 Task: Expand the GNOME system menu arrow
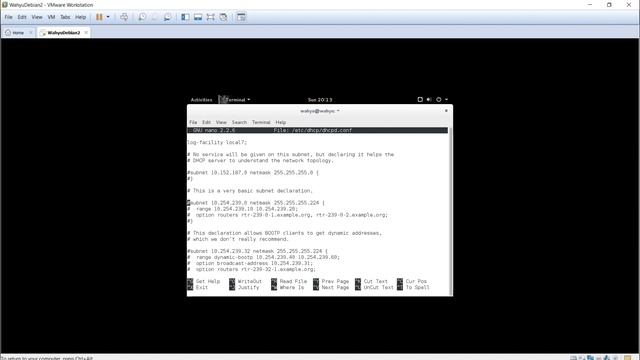pos(447,100)
